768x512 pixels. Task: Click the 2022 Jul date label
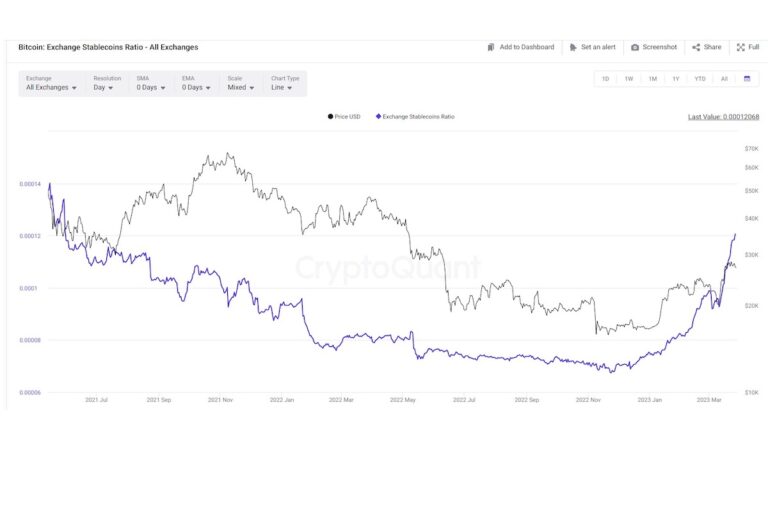[464, 400]
